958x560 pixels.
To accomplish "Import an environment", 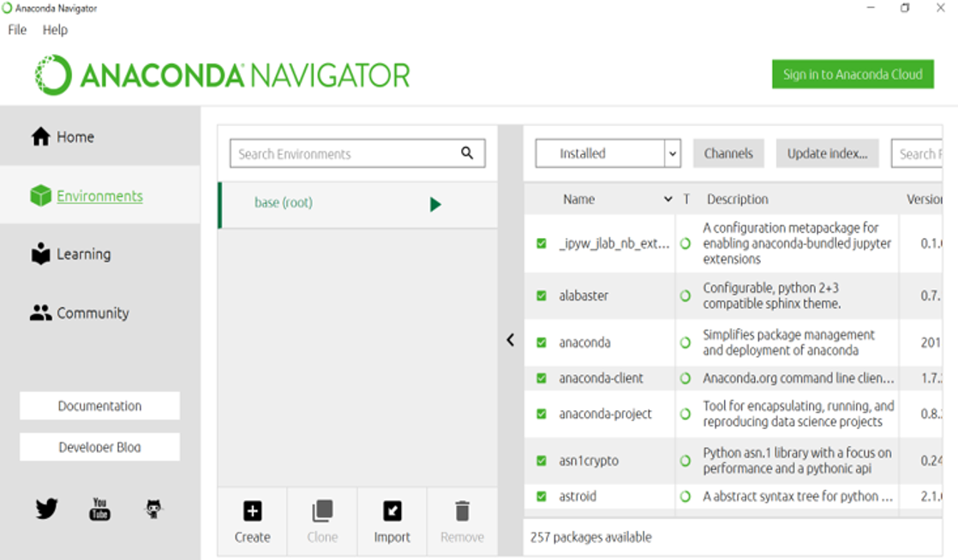I will [x=392, y=522].
